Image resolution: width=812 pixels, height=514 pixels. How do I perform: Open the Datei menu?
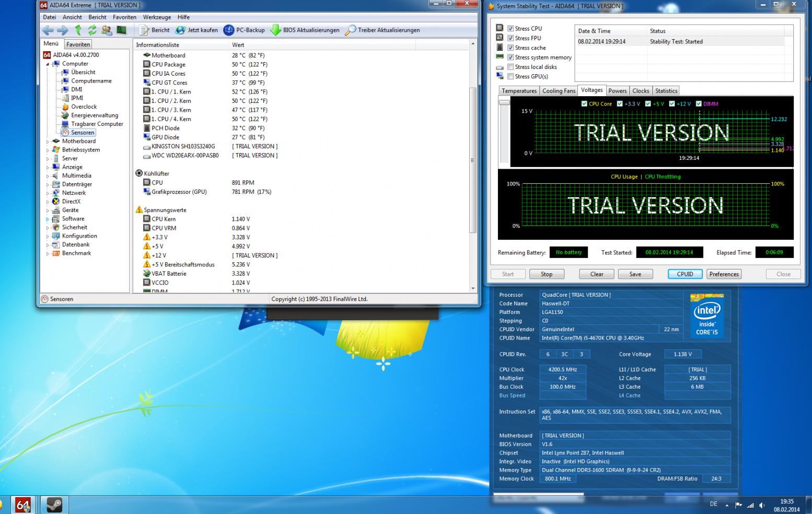(49, 17)
